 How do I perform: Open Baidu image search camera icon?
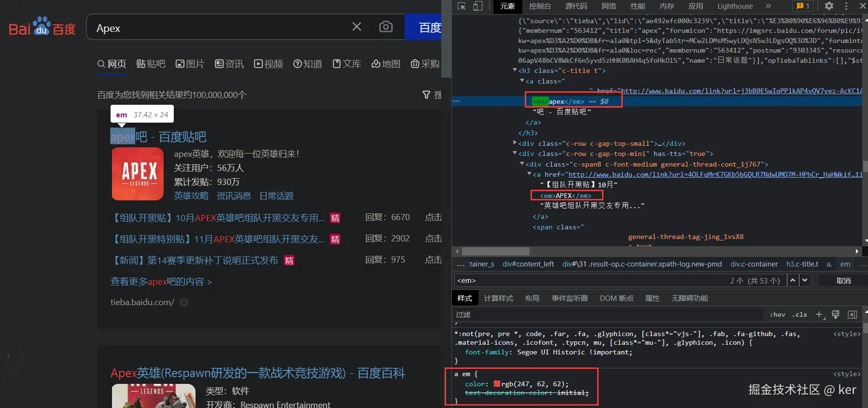386,27
